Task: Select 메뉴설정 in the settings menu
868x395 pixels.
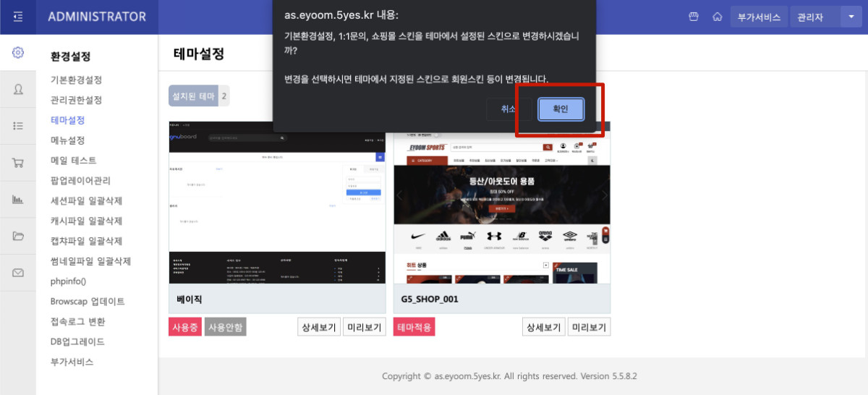Action: (x=67, y=140)
